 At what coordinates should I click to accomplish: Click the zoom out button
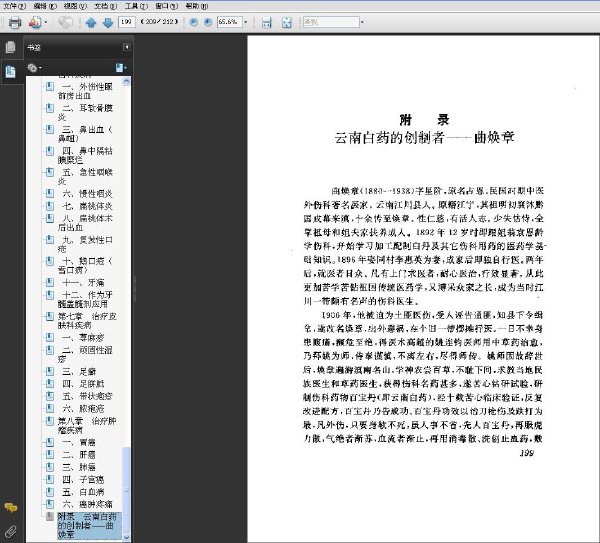(x=194, y=22)
